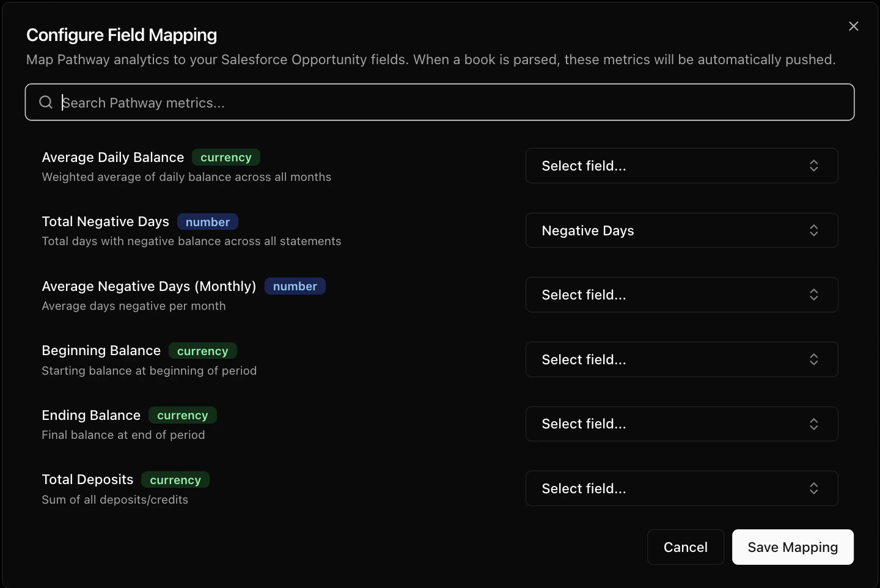Click the currency badge beside Total Deposits

point(175,480)
